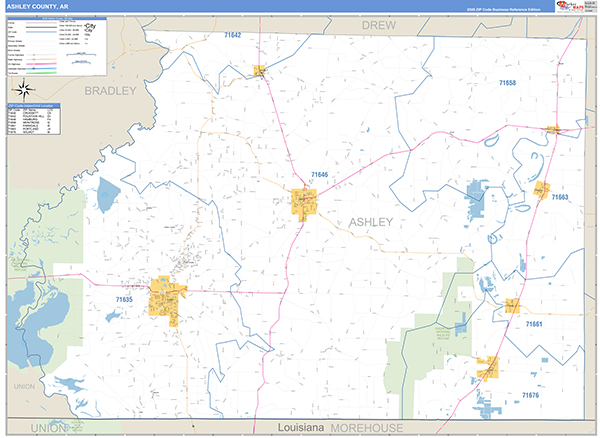Click the 'MOREHOUSE' parish label
This screenshot has width=600, height=438.
point(367,428)
